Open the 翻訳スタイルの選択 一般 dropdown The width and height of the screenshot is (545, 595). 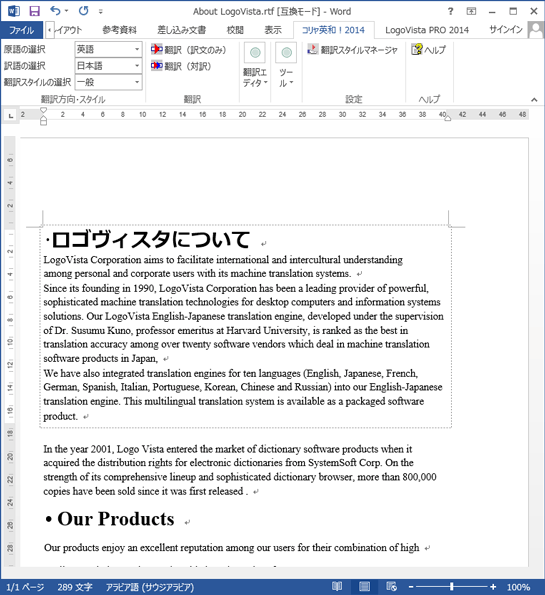coord(109,82)
